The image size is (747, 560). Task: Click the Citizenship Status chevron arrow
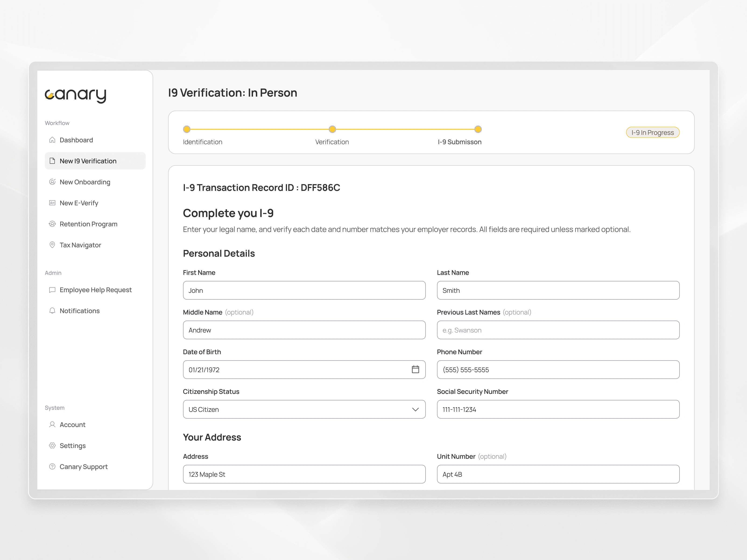(415, 409)
